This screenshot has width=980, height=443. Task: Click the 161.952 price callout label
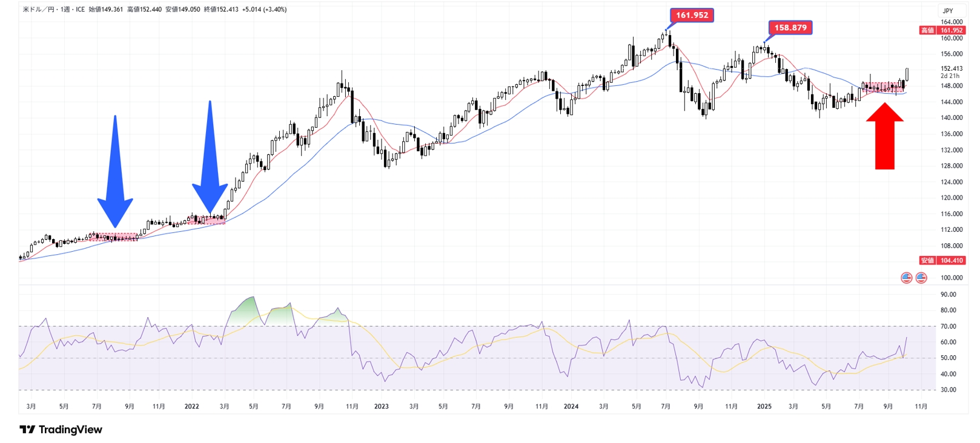[692, 15]
